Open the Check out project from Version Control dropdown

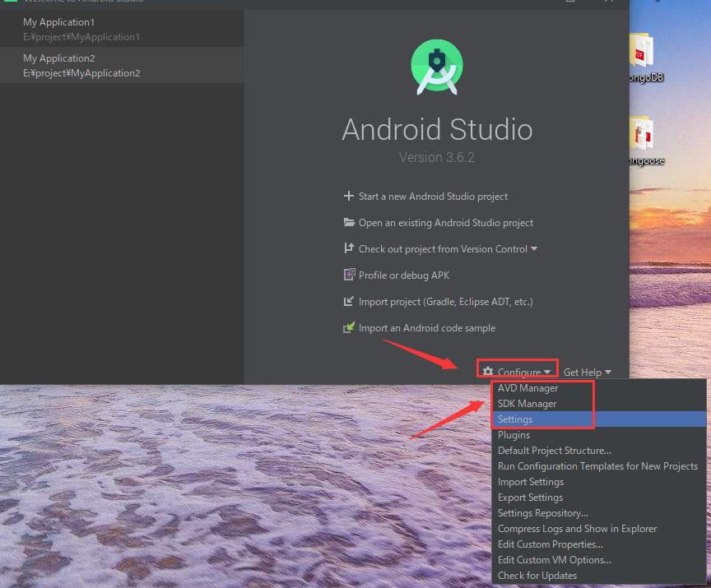point(535,248)
